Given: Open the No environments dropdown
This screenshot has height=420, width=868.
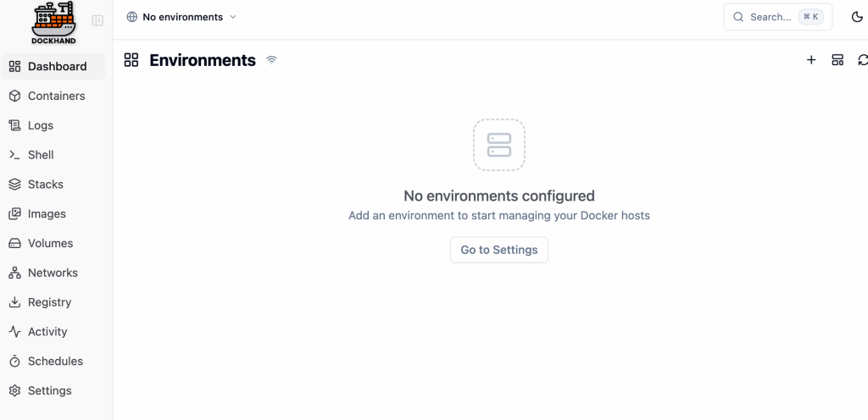Looking at the screenshot, I should [181, 17].
